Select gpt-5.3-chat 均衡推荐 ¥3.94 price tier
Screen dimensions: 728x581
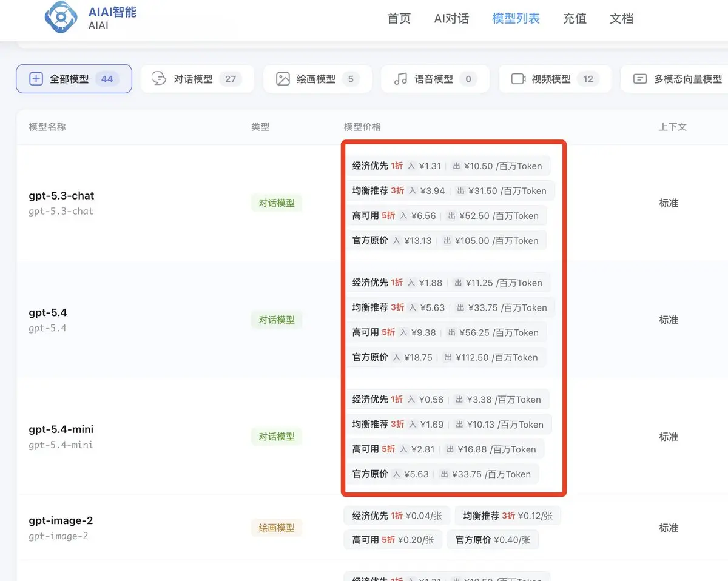point(450,190)
